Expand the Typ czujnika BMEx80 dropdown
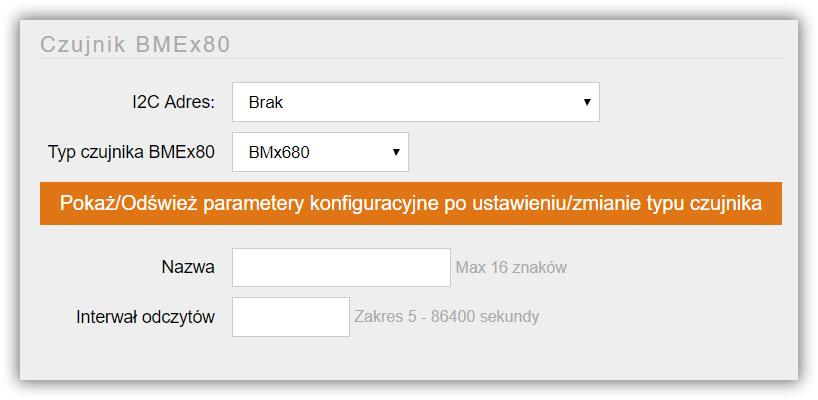This screenshot has width=818, height=400. coord(320,152)
